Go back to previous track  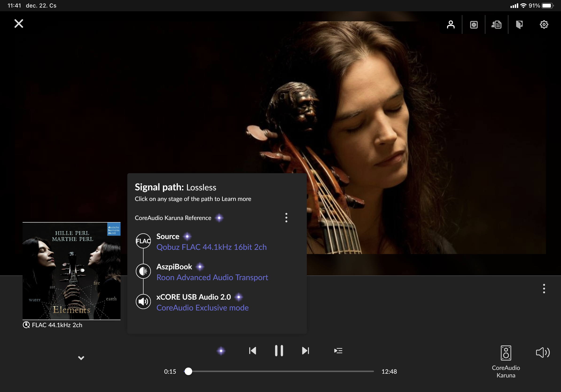[x=252, y=351]
